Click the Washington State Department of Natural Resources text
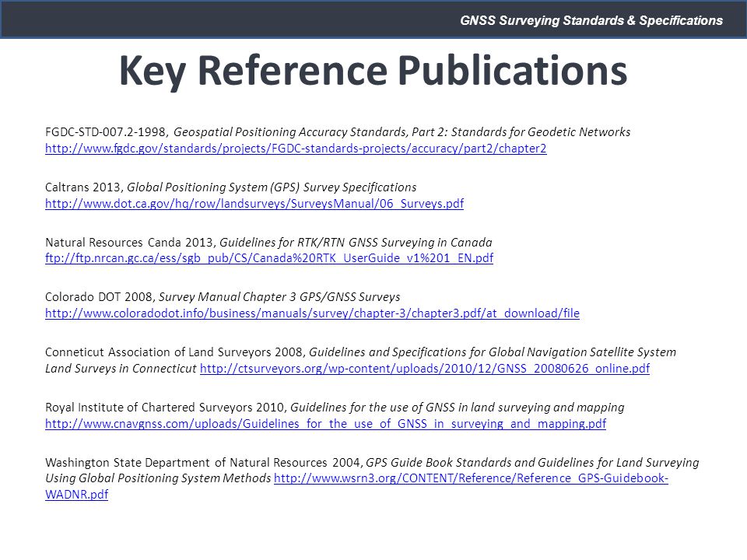This screenshot has height=560, width=747. (x=203, y=463)
